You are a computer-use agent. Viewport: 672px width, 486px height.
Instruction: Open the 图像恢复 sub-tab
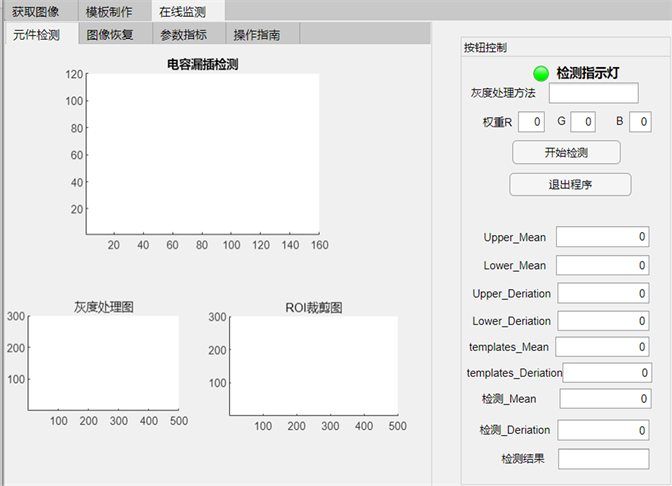click(110, 34)
